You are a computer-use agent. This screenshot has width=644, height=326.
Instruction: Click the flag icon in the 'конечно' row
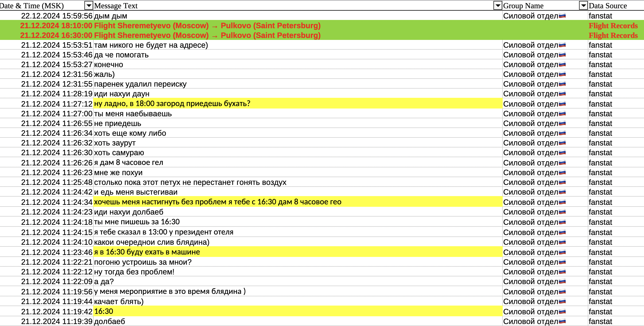(562, 64)
